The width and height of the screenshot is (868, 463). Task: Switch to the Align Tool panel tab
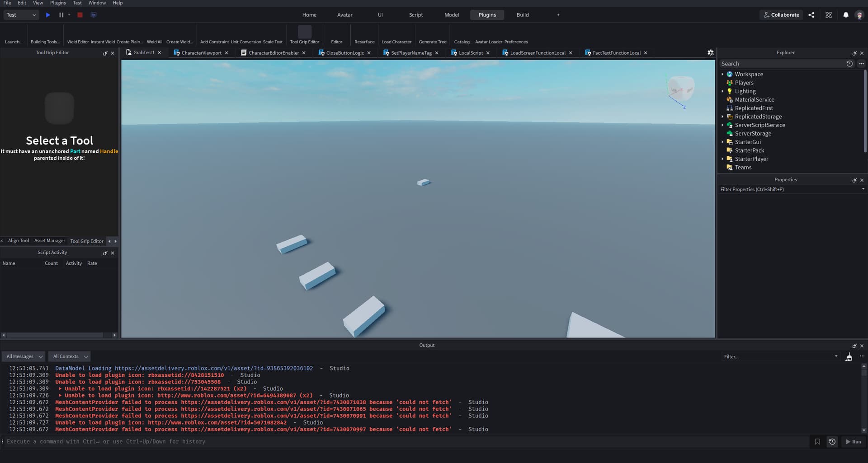[19, 241]
